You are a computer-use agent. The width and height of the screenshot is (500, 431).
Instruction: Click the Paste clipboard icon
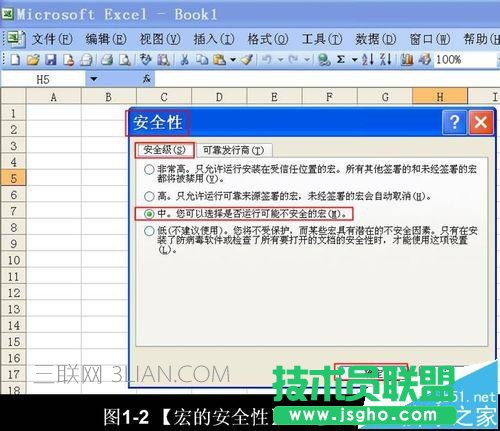tap(219, 60)
